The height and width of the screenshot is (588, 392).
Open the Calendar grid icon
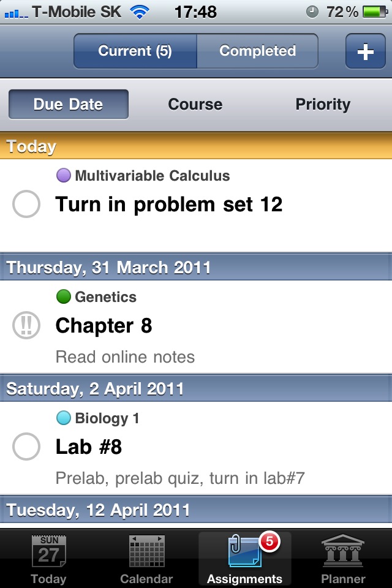(147, 552)
